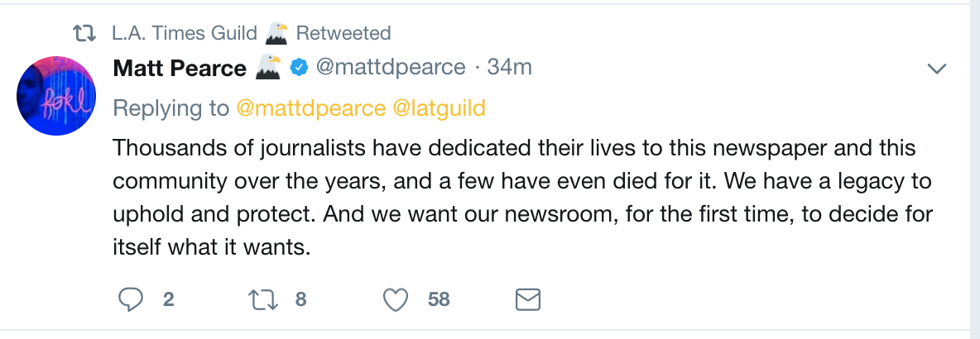Like the tweet with the heart icon

coord(398,299)
